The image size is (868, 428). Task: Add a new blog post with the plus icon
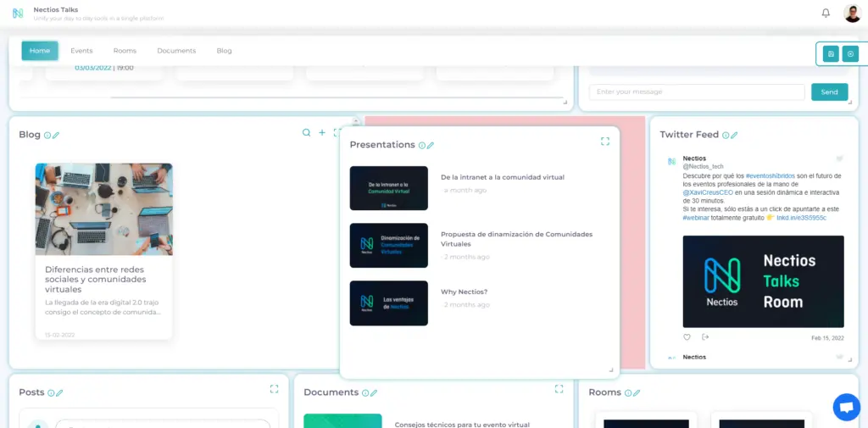pos(321,132)
